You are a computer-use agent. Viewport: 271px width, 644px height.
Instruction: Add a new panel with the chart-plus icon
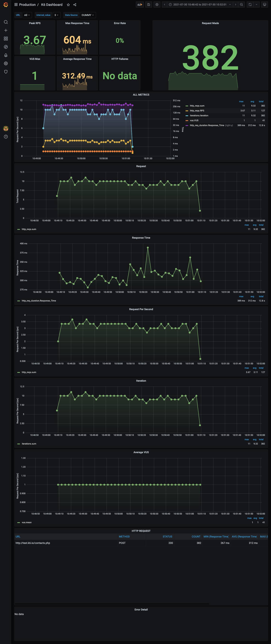click(140, 5)
